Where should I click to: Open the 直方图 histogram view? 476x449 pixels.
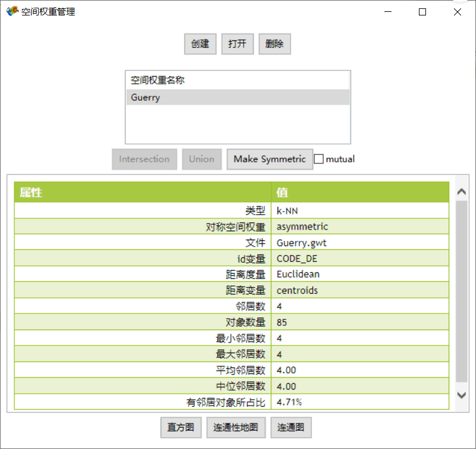point(181,428)
